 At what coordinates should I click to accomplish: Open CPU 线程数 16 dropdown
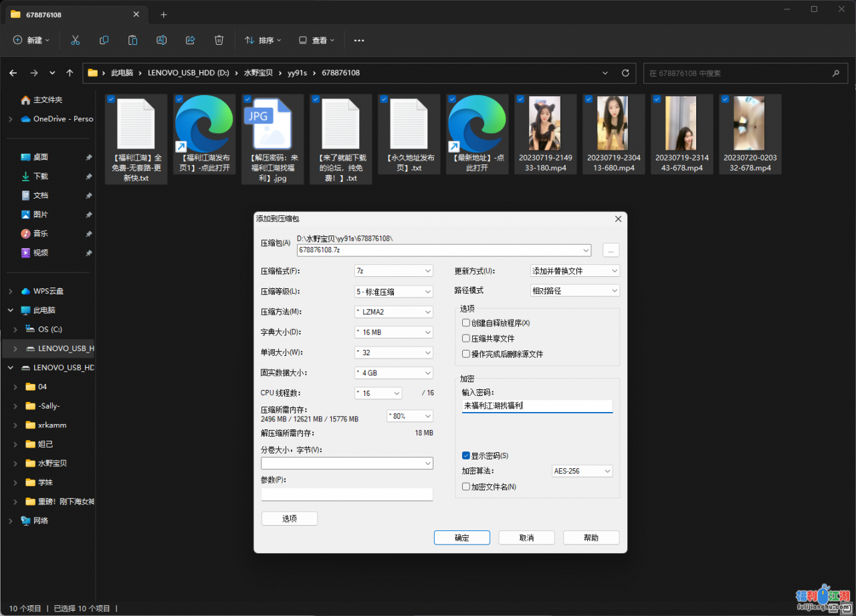(379, 393)
